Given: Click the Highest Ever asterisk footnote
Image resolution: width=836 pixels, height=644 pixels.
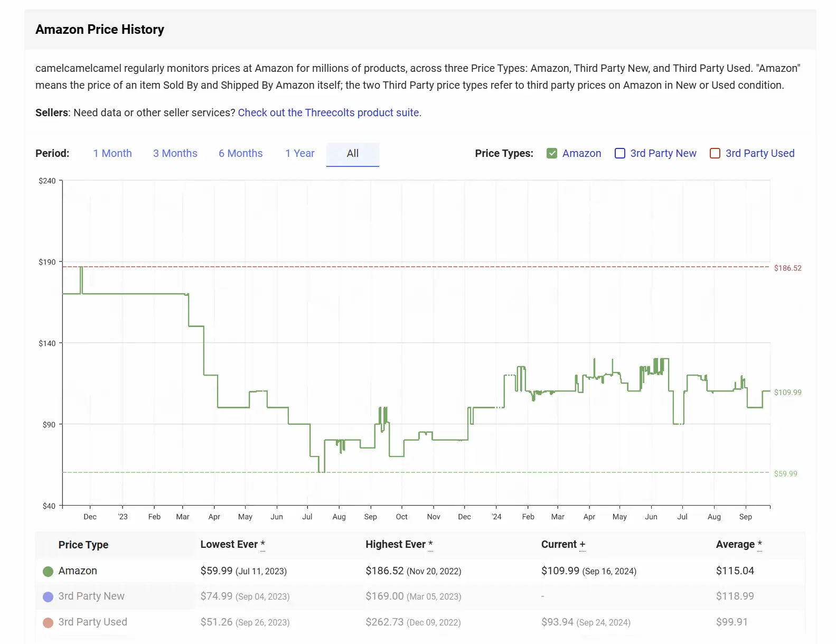Looking at the screenshot, I should pyautogui.click(x=430, y=544).
